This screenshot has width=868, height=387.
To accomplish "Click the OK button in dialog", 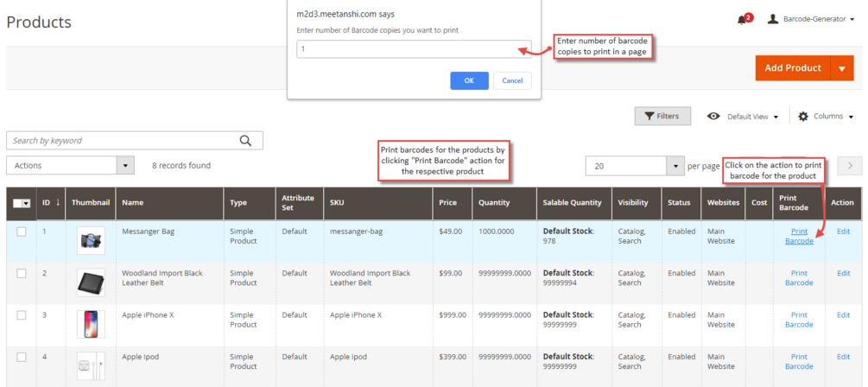I will (x=470, y=81).
